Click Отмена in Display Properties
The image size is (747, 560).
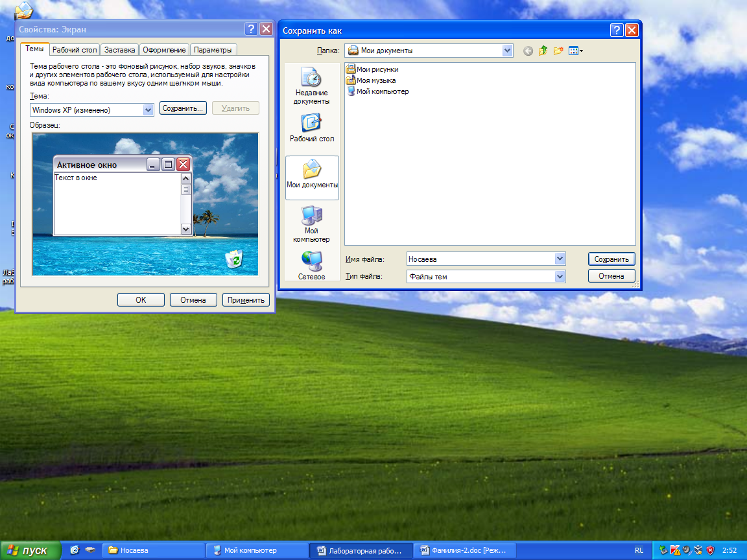(x=193, y=300)
